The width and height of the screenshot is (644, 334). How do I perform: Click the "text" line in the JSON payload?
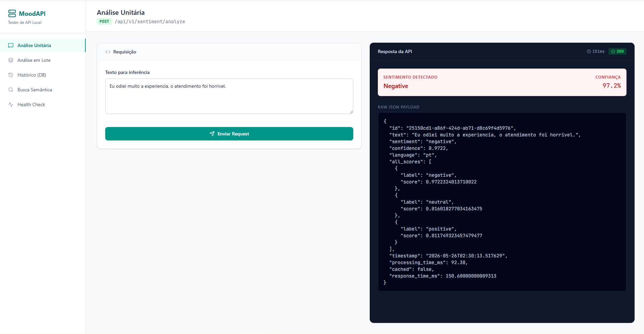click(x=485, y=135)
